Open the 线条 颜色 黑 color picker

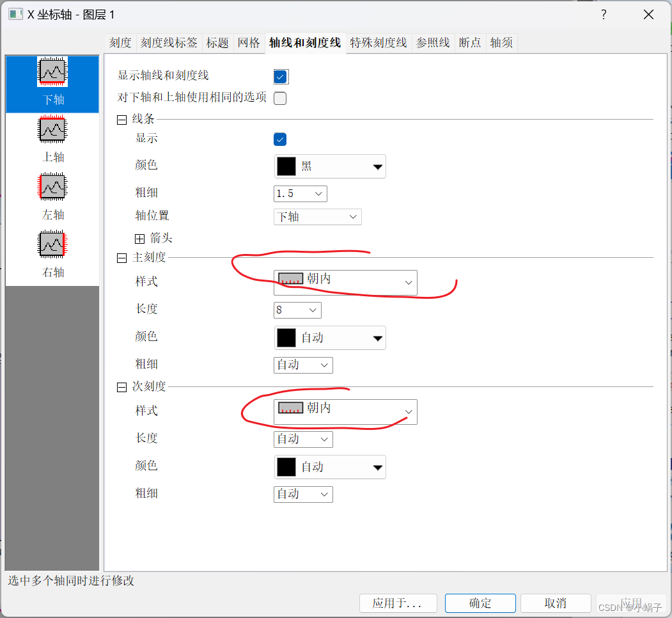[330, 166]
